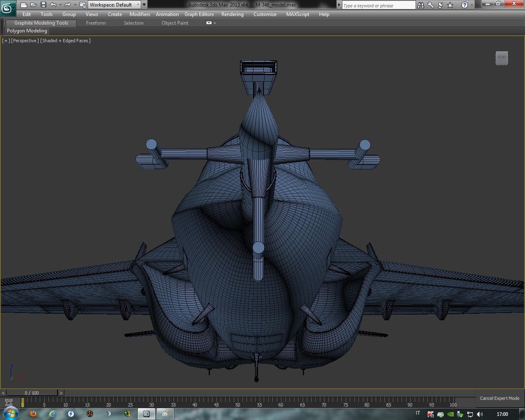Switch to the Object Paint ribbon tab
The image size is (525, 420).
(x=175, y=23)
